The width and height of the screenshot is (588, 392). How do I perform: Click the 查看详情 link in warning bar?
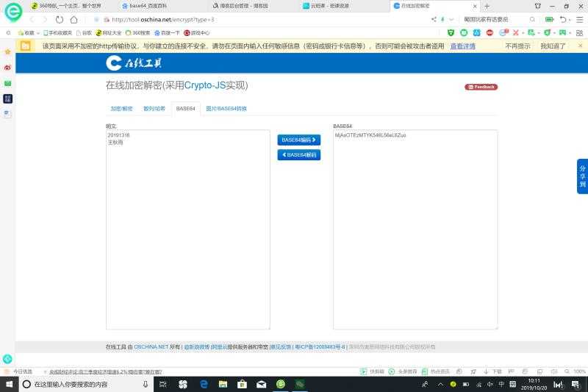[x=463, y=46]
